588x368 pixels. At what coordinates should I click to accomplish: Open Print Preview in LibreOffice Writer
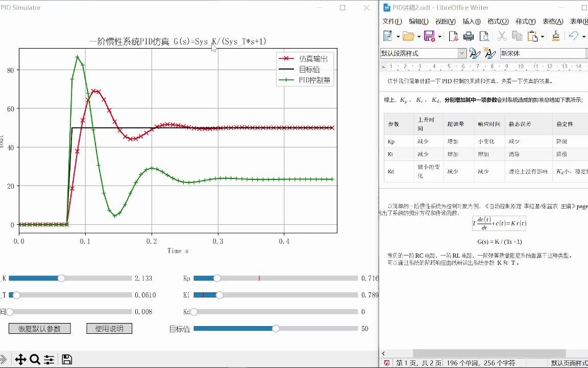[484, 36]
